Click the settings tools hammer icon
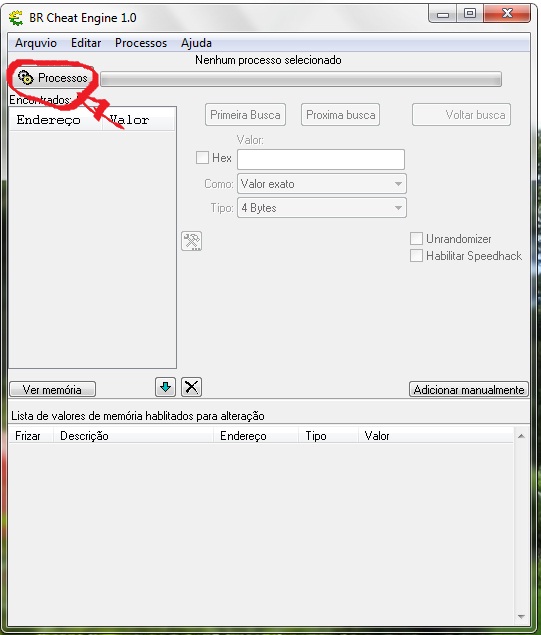This screenshot has width=541, height=635. pos(192,241)
